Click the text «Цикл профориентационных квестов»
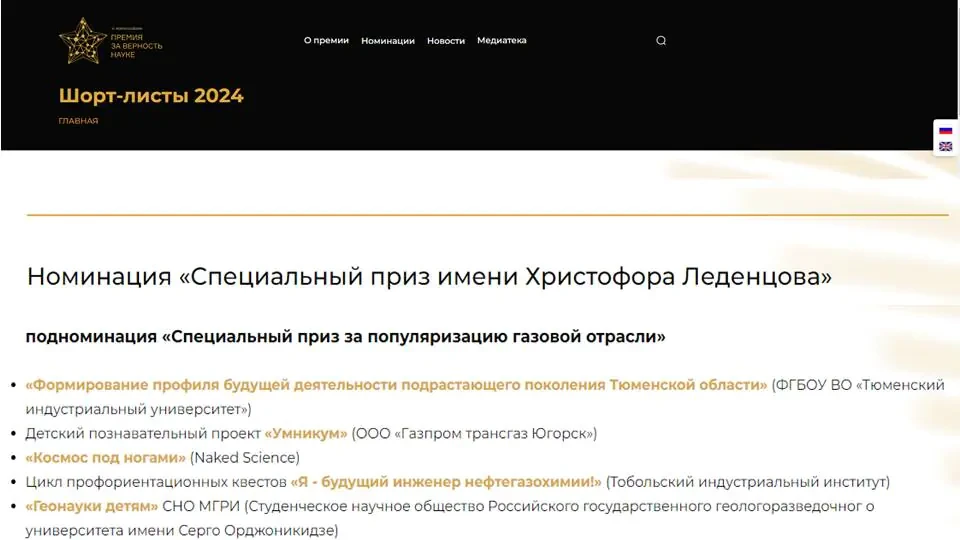Image resolution: width=960 pixels, height=540 pixels. (x=156, y=482)
